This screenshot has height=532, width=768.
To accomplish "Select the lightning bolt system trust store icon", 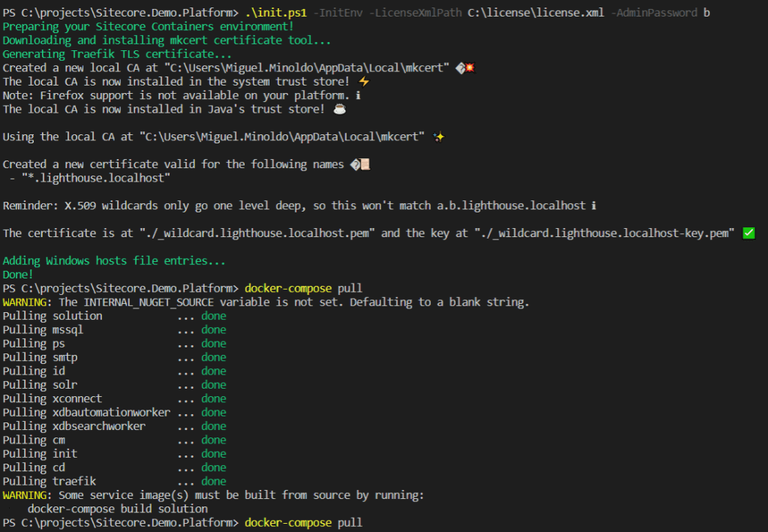I will pos(363,81).
